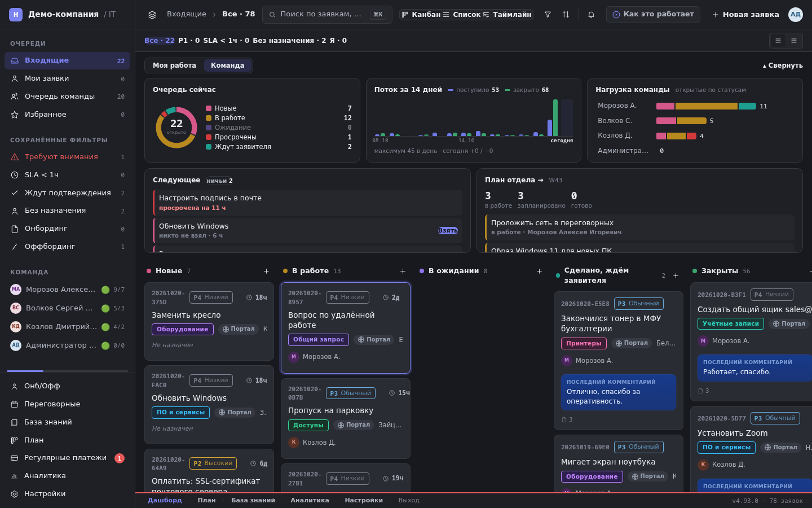
Task: Open the sort arrows icon
Action: click(566, 15)
